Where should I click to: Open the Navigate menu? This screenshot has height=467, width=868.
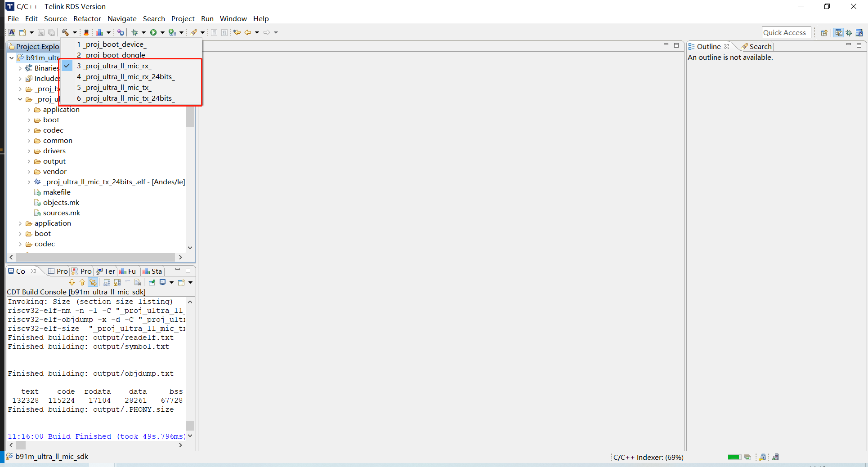[x=122, y=18]
